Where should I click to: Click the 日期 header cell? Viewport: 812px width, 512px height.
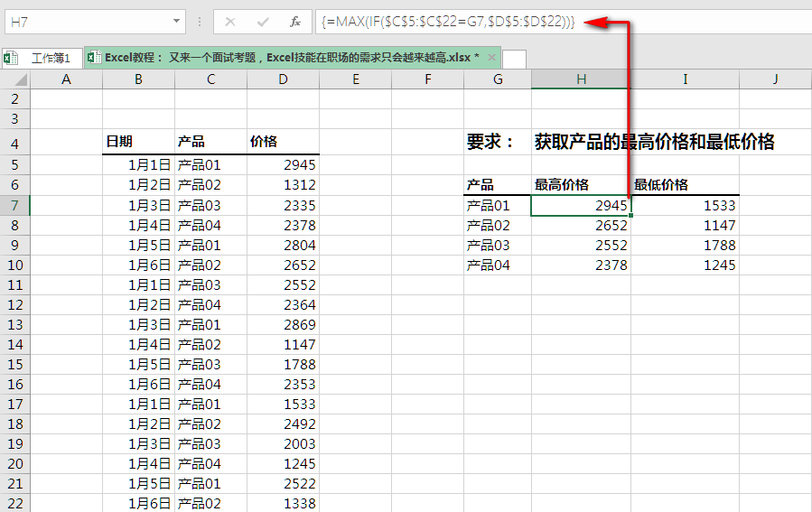click(139, 142)
